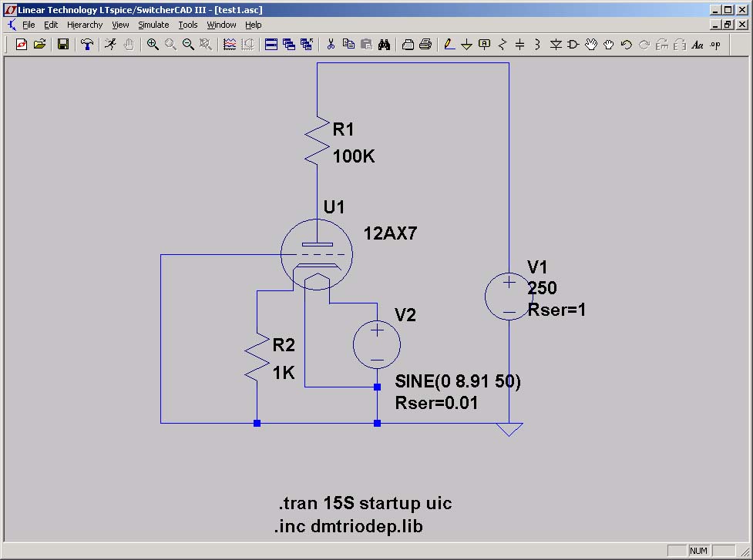Click the Rser=0.01 text

tap(436, 403)
